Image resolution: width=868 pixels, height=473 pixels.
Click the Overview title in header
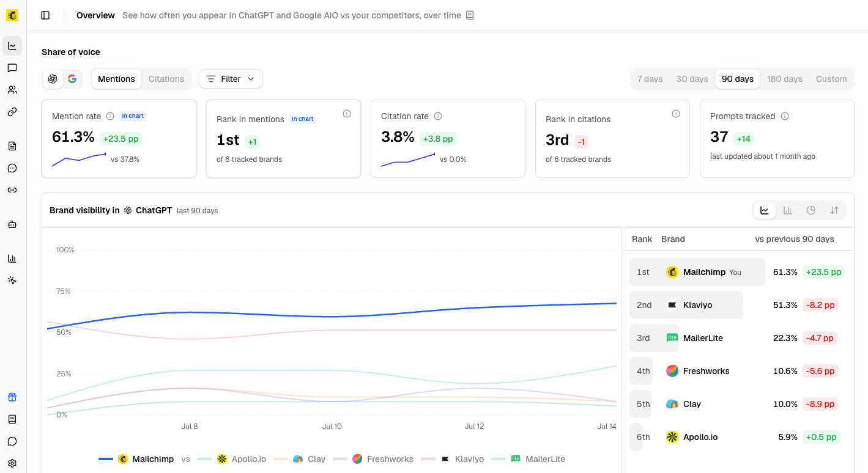(x=95, y=15)
